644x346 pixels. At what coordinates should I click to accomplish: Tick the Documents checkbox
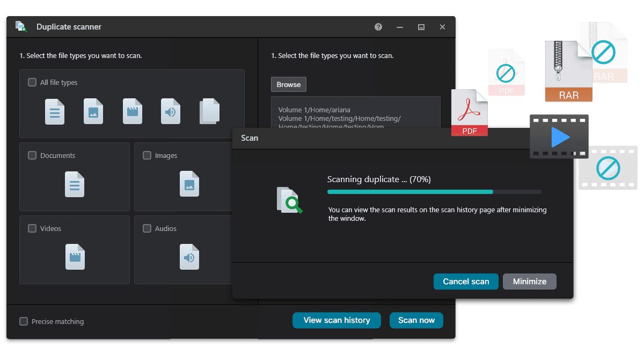(x=32, y=156)
